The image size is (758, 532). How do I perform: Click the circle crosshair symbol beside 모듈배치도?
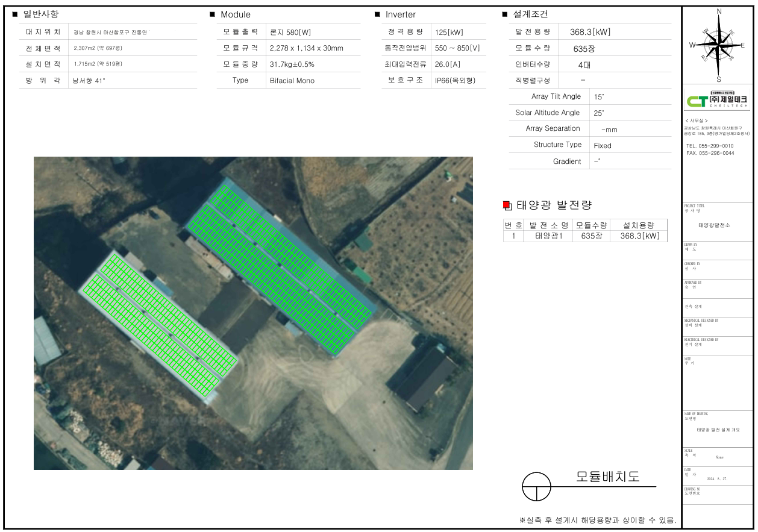[x=536, y=486]
